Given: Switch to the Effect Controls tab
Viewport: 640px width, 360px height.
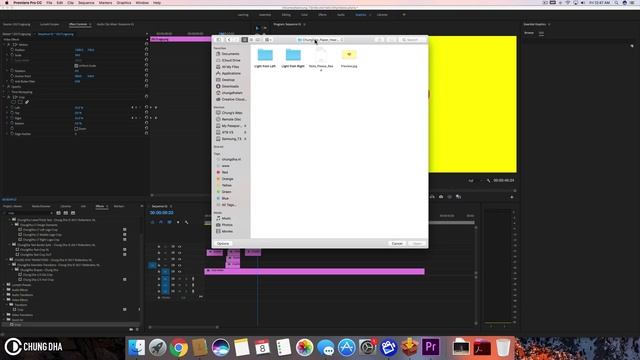Looking at the screenshot, I should pos(78,24).
